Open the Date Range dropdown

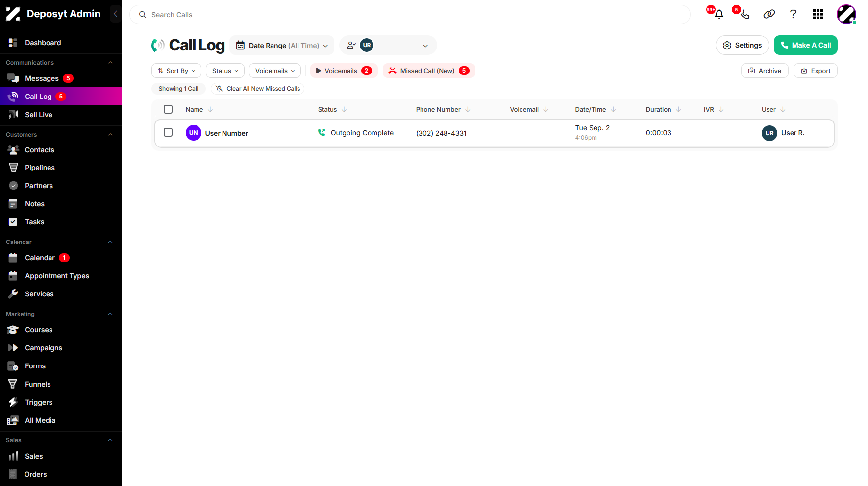[x=282, y=45]
